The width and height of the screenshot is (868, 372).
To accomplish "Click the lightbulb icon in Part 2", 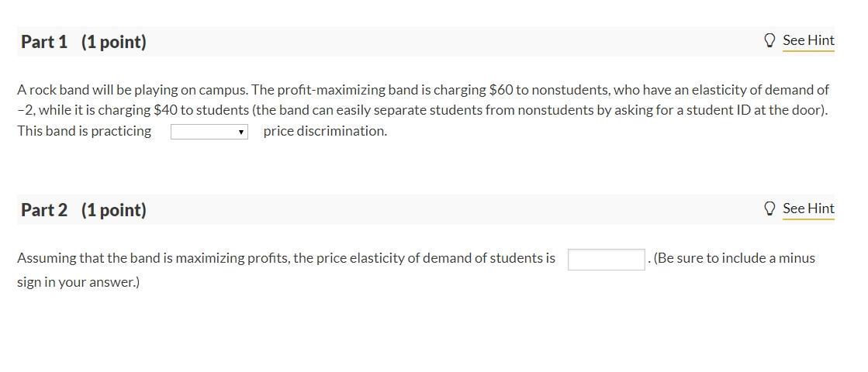I will (x=770, y=208).
